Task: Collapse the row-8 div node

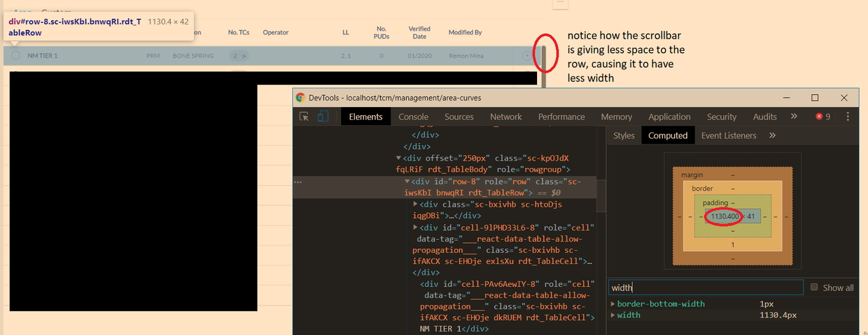Action: (407, 181)
